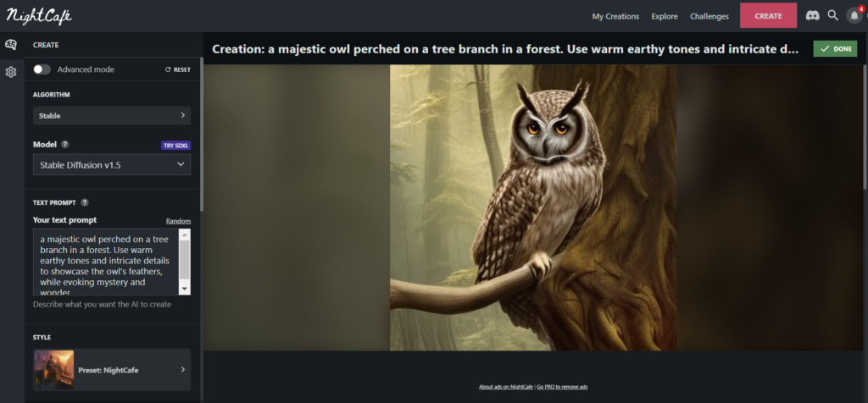Open the notifications bell

(x=854, y=16)
